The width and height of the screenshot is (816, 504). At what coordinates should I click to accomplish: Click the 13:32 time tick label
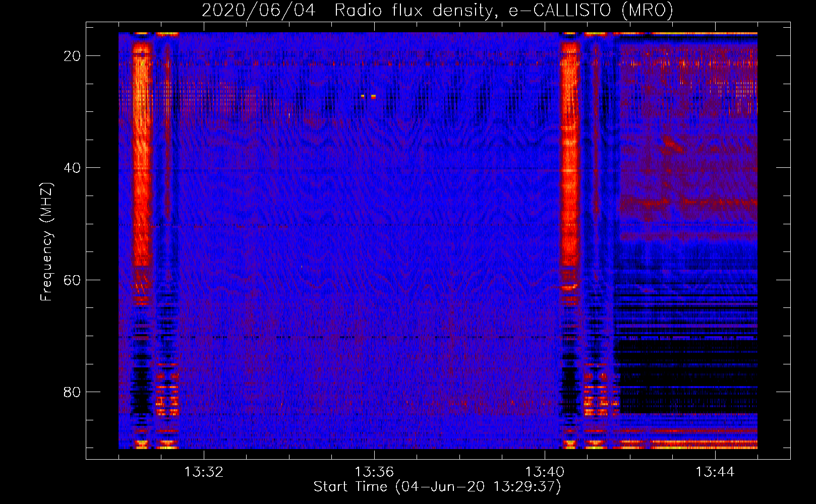[x=204, y=472]
